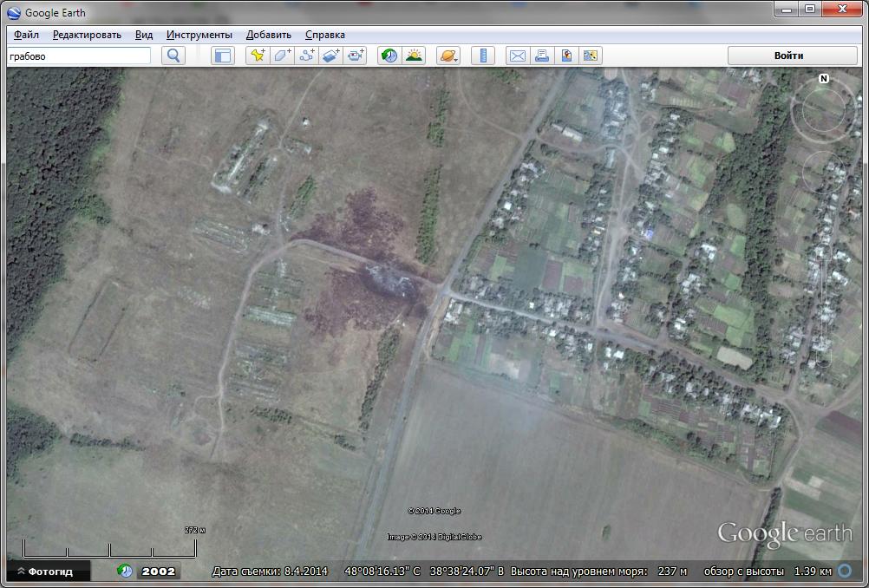Show historical imagery clock toolbar icon
This screenshot has height=588, width=869.
[389, 56]
